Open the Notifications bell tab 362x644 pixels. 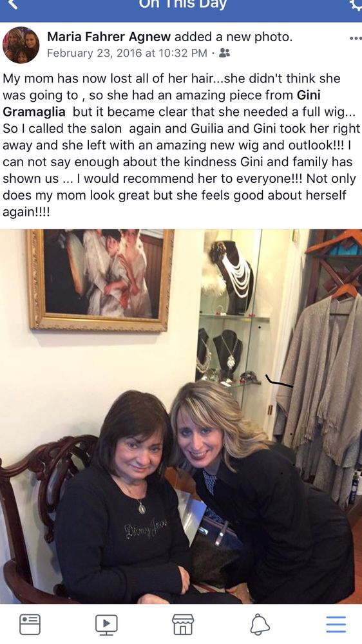coord(260,624)
